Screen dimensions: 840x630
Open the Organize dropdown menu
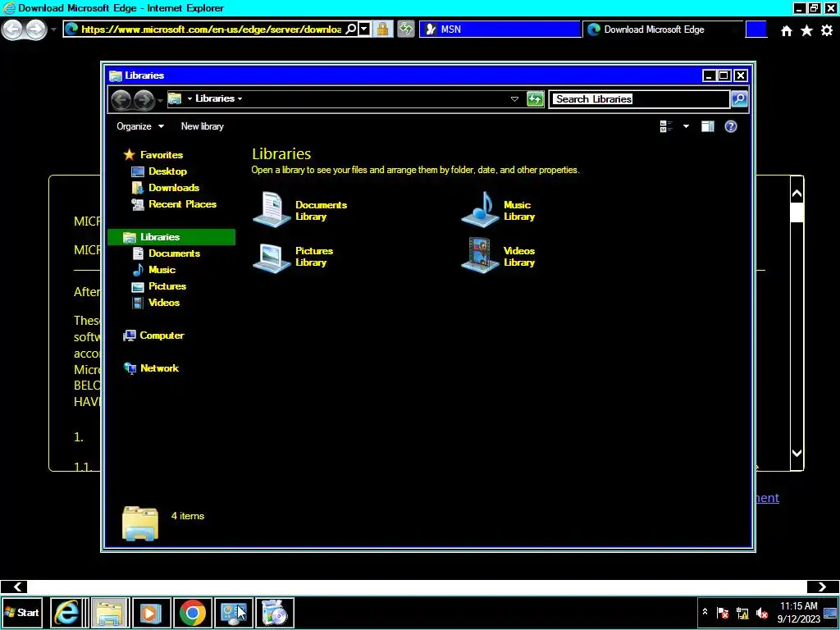tap(140, 126)
